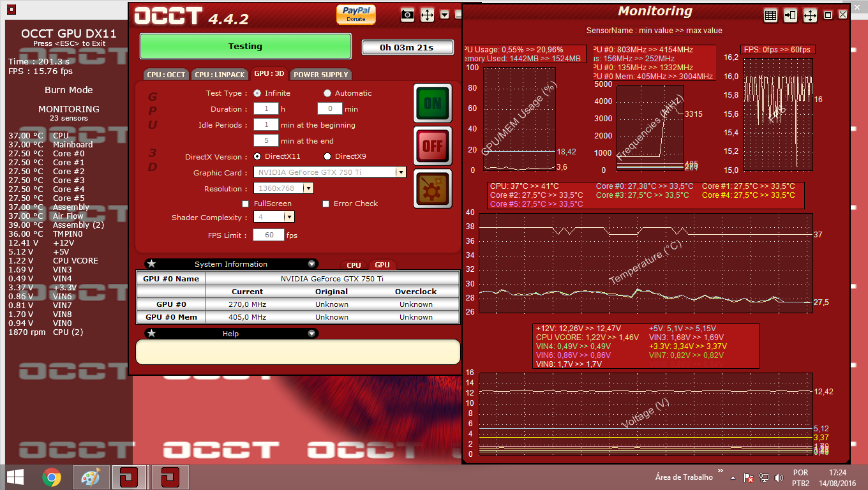Collapse the System Information section
Viewport: 868px width, 490px height.
click(x=311, y=264)
